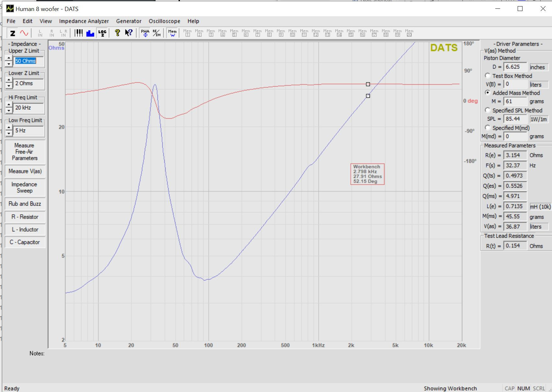Open the sine wave signal generator
Image resolution: width=552 pixels, height=392 pixels.
point(24,33)
